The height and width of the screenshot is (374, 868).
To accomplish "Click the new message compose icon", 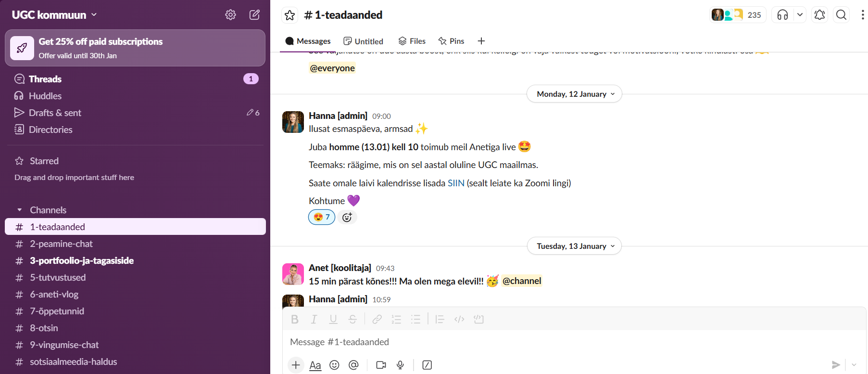I will [254, 15].
